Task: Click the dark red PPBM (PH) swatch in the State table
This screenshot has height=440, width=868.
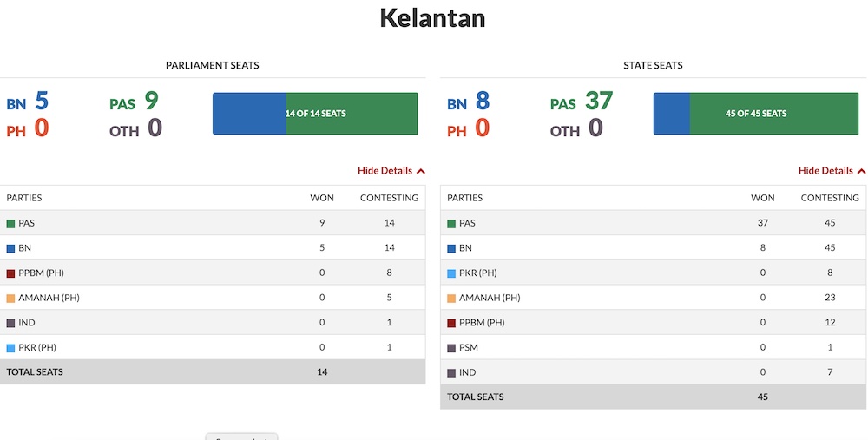Action: coord(451,323)
